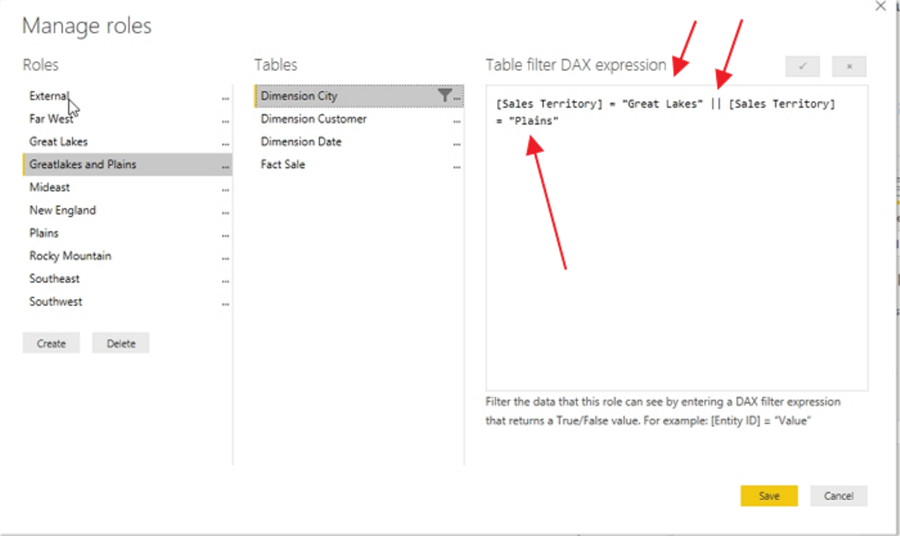Choose the Dimension Customer table
Viewport: 900px width, 536px height.
coord(313,119)
